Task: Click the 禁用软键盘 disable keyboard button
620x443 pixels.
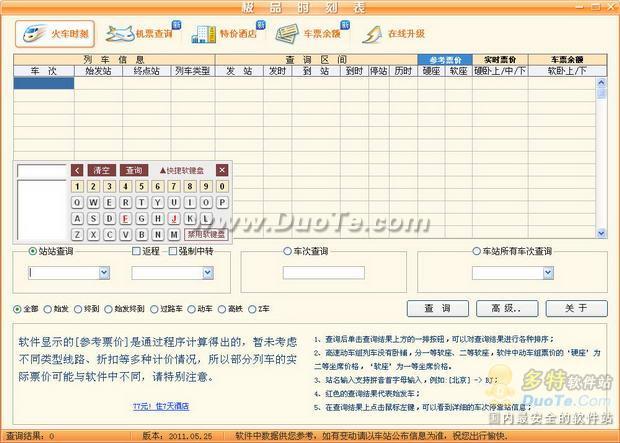Action: (x=206, y=234)
